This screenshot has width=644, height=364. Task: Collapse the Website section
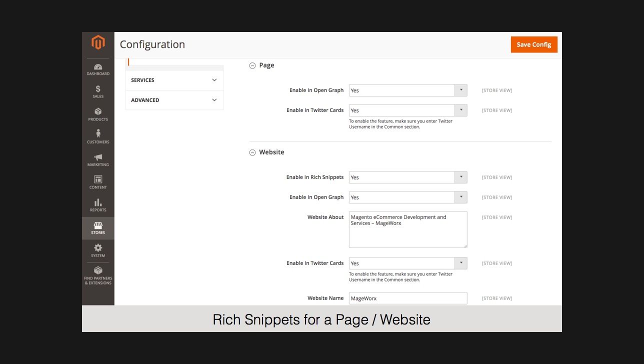(x=252, y=152)
